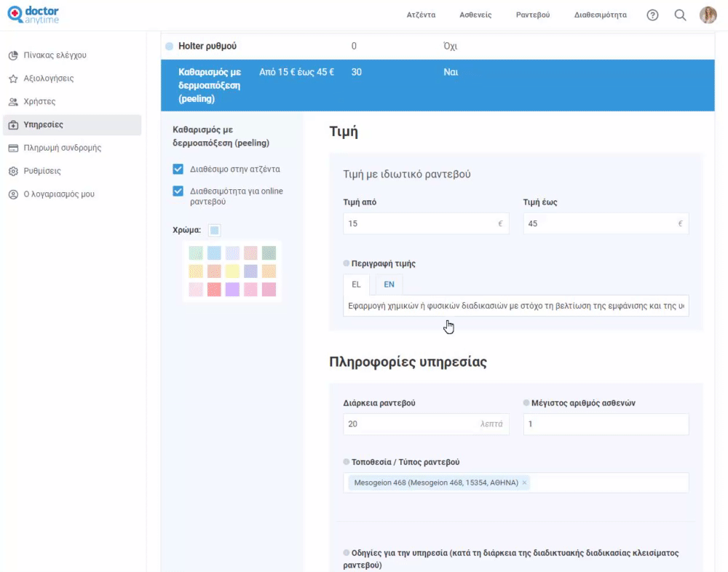Click the 'Ναι' cell in highlighted row
728x572 pixels.
[x=451, y=72]
